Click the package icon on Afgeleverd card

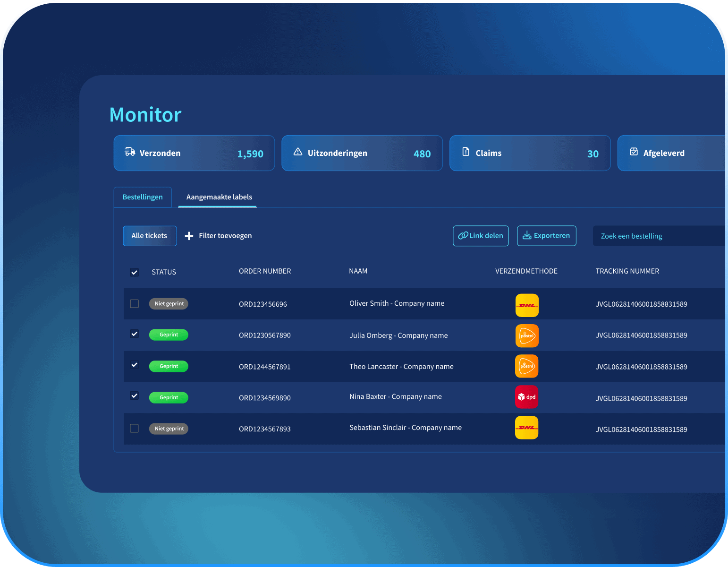pyautogui.click(x=634, y=152)
